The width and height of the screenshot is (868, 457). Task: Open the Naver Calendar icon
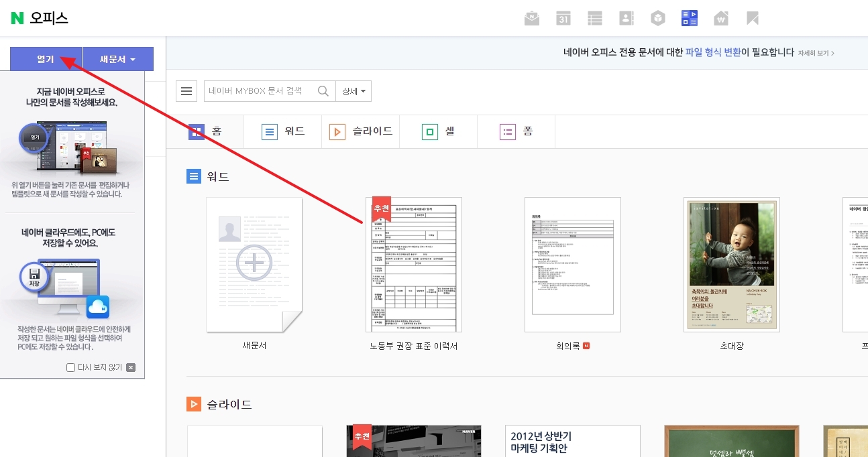pos(563,18)
